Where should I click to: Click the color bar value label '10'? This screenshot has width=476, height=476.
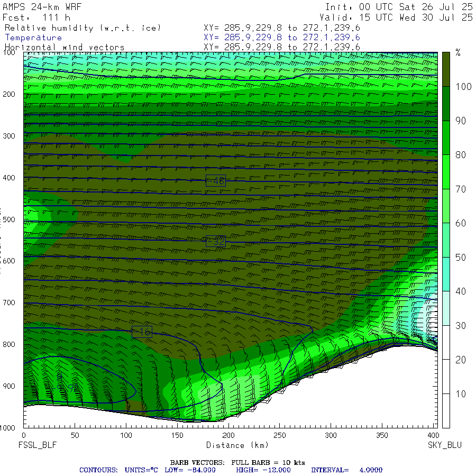[x=461, y=393]
